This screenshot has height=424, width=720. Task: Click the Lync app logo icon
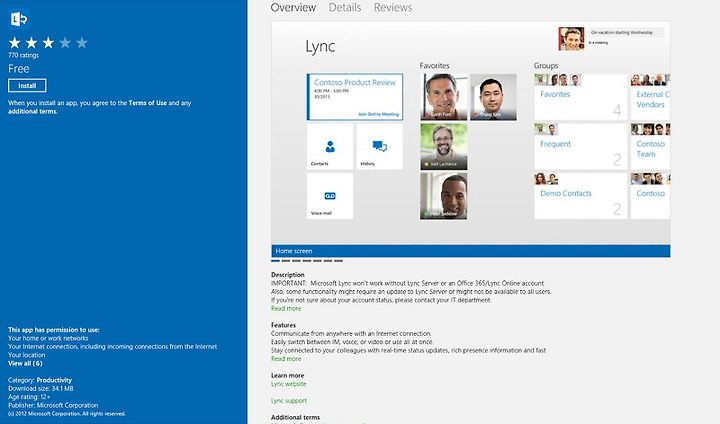click(19, 19)
